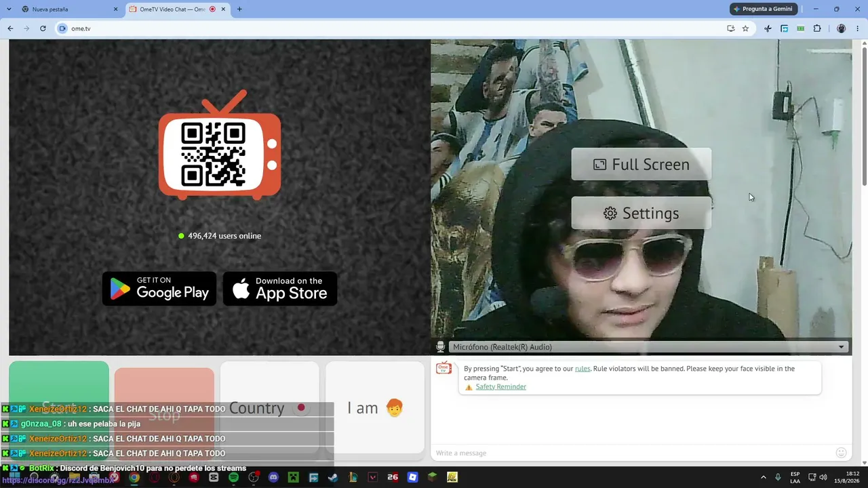Close the Nueva pestaña tab
868x488 pixels.
point(115,9)
